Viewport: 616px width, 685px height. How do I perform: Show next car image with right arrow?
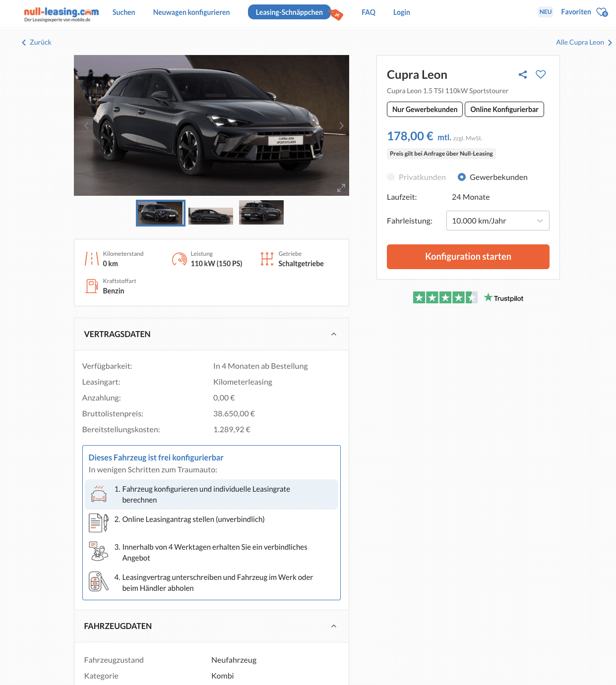(341, 125)
